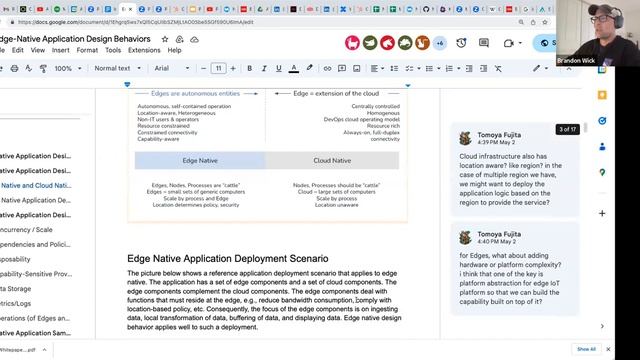The width and height of the screenshot is (640, 360).
Task: Click the orange collaborator avatar
Action: tap(422, 43)
